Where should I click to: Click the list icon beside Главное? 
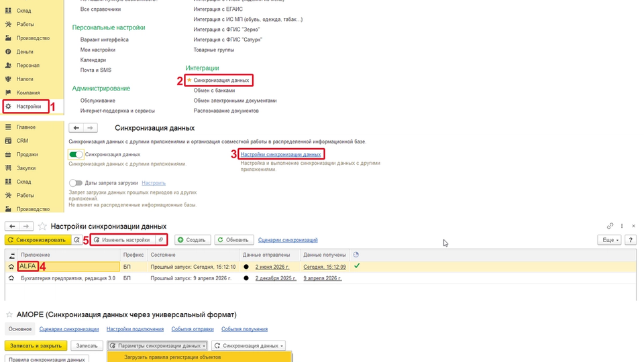[8, 127]
